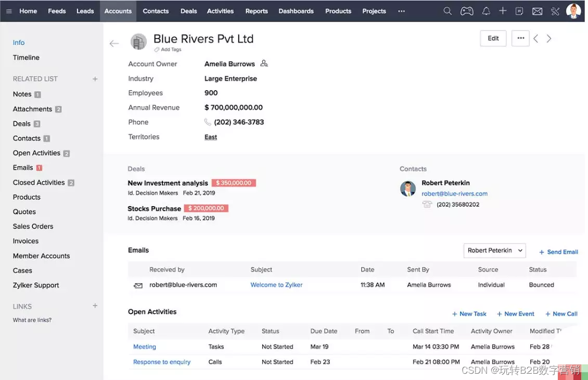588x380 pixels.
Task: Click the telephone icon by (202) 35680202
Action: coord(427,205)
